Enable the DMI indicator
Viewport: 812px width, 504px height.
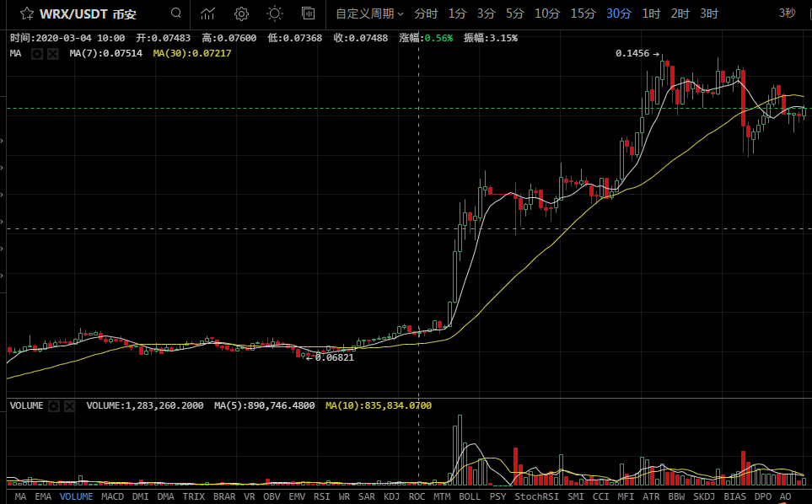click(140, 496)
